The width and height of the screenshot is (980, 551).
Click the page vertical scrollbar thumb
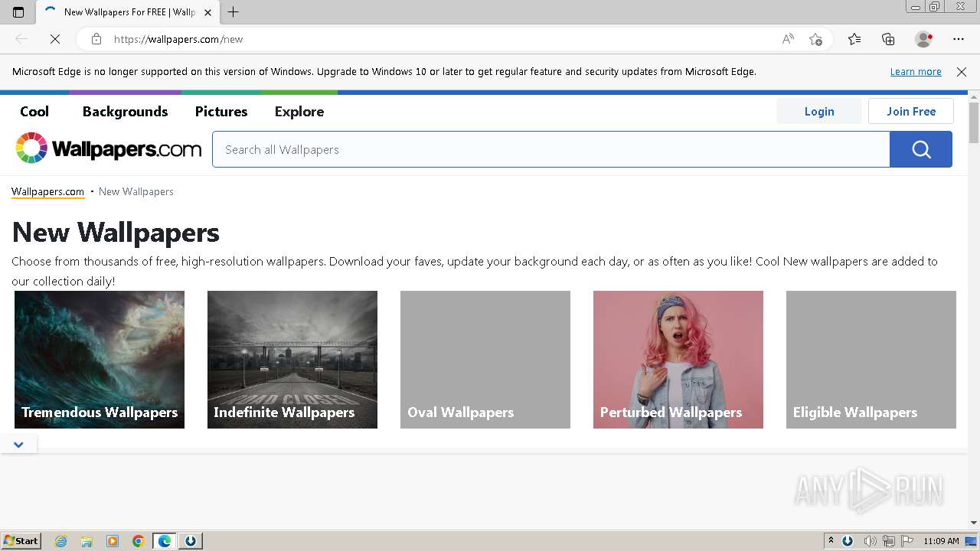(x=974, y=122)
